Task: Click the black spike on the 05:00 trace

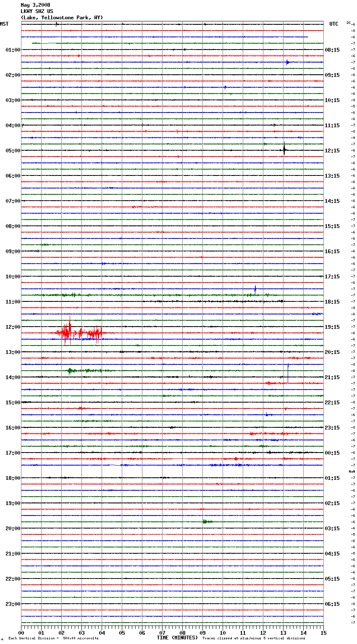Action: tap(284, 149)
